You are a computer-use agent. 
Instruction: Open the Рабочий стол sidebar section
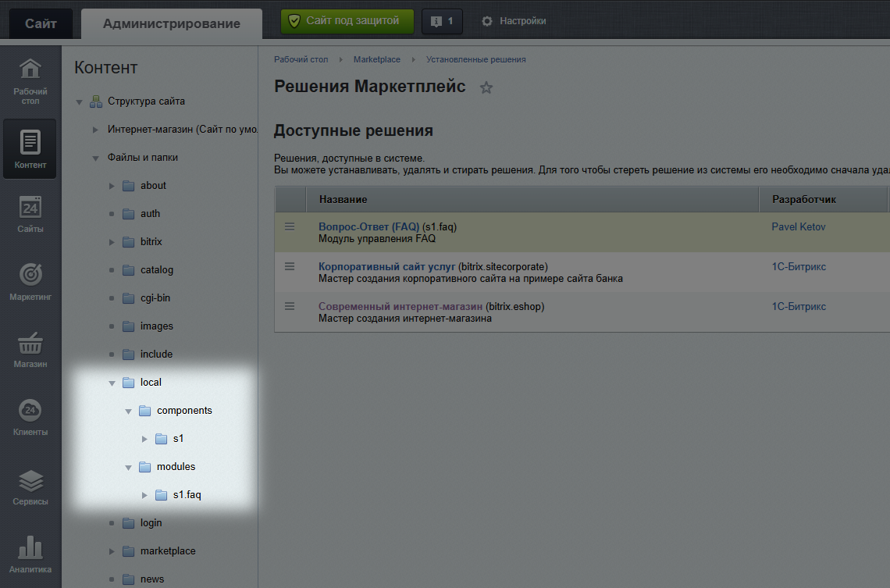30,81
